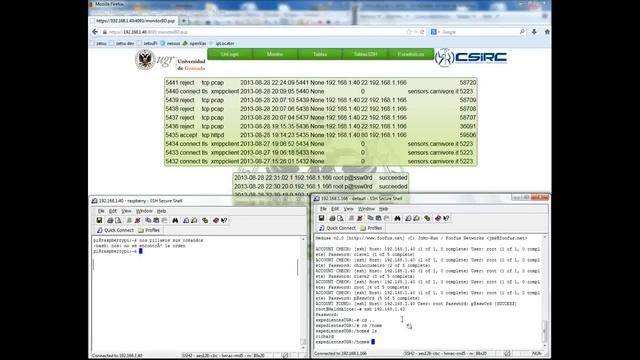Open Settings icon in raspberry SSH window
The height and width of the screenshot is (360, 640).
tap(205, 220)
